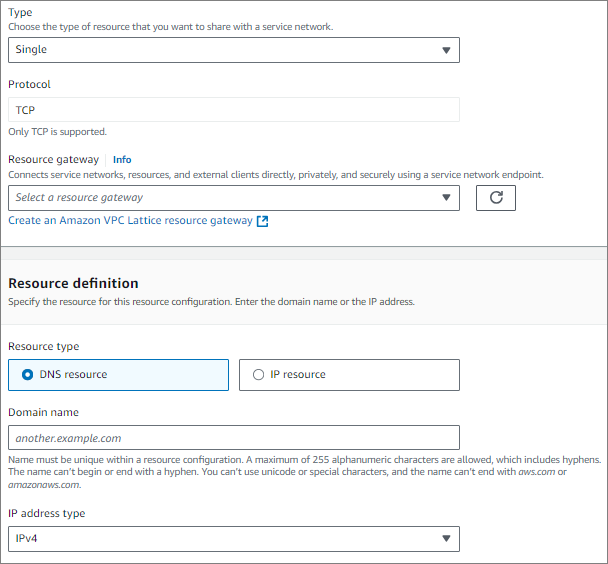Click the 'Only TCP is supported.' note
The width and height of the screenshot is (608, 564).
[x=57, y=132]
